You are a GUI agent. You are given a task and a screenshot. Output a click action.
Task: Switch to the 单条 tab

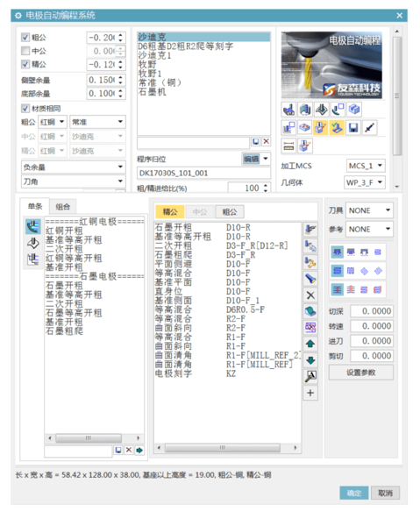pos(35,206)
